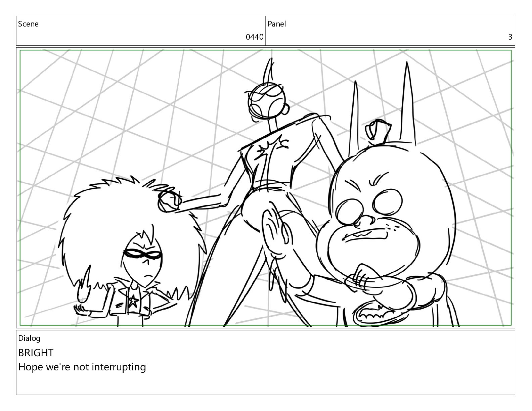Select the scene number 0440
The image size is (532, 411).
point(255,37)
